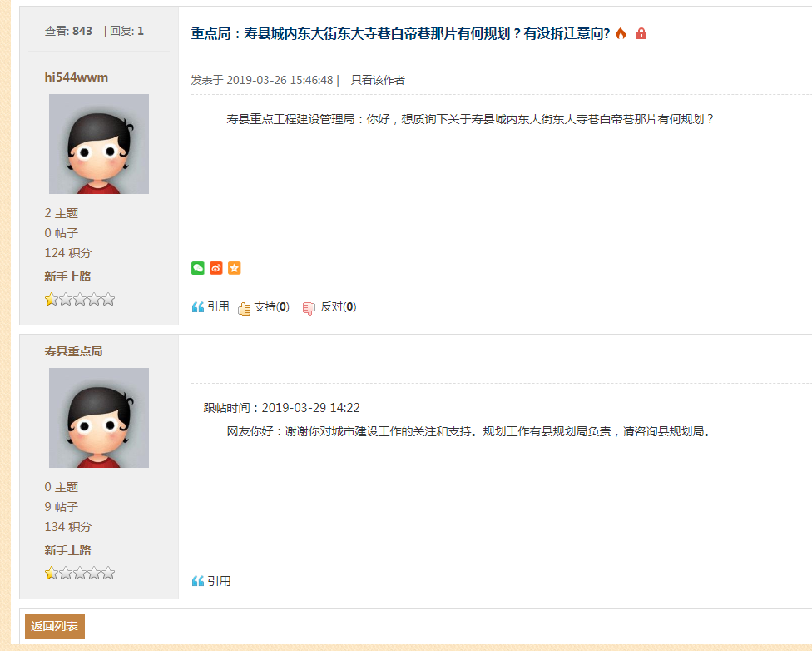The image size is (812, 651).
Task: Share the post via Weibo icon
Action: [x=216, y=268]
